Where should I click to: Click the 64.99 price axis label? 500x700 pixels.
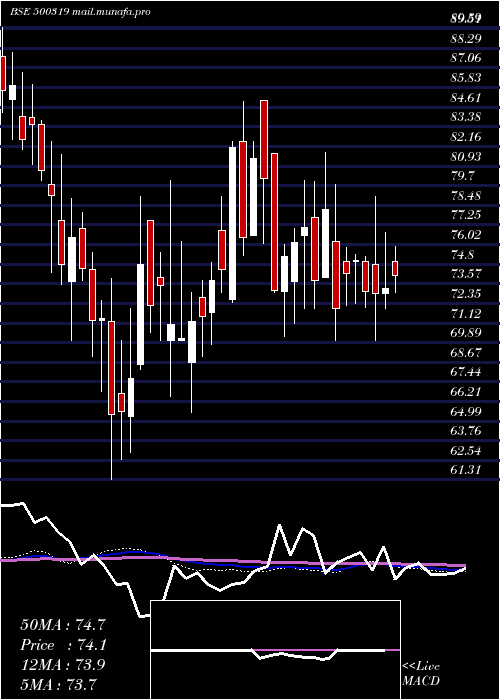pos(466,412)
